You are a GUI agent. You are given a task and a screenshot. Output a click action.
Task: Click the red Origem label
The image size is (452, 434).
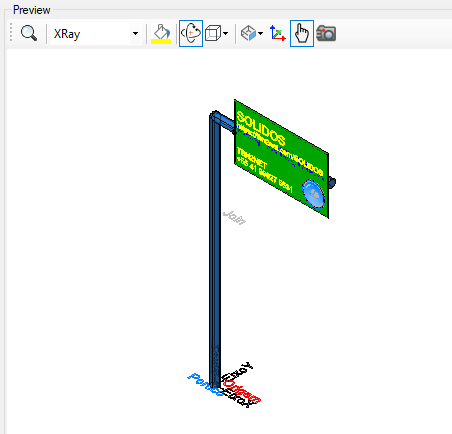pyautogui.click(x=242, y=391)
